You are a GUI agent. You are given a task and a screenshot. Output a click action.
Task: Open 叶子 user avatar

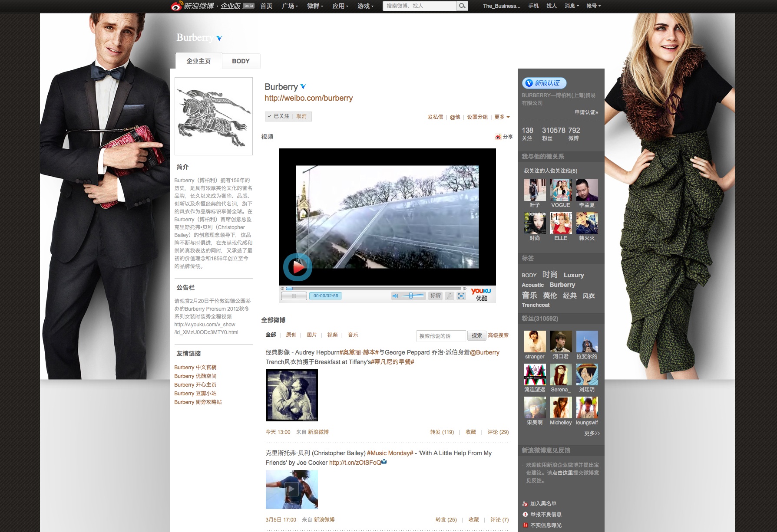tap(535, 190)
